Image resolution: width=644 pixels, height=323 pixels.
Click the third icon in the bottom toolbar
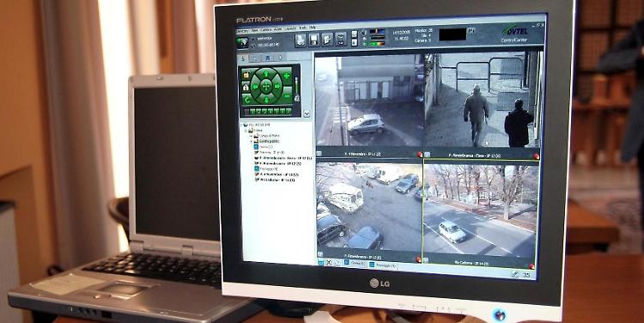click(337, 263)
